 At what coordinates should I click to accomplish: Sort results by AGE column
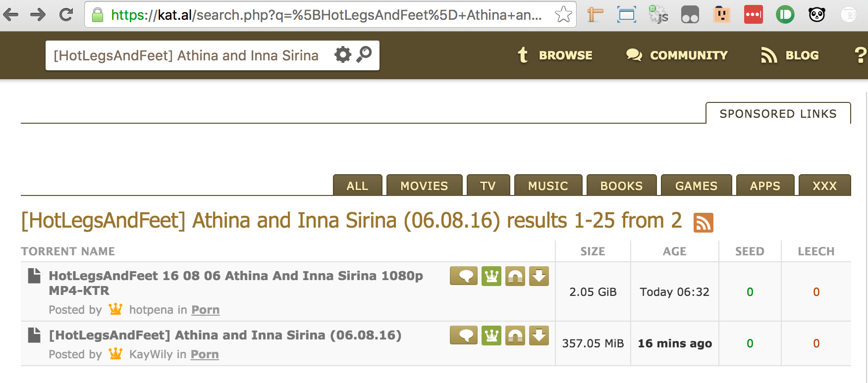675,251
